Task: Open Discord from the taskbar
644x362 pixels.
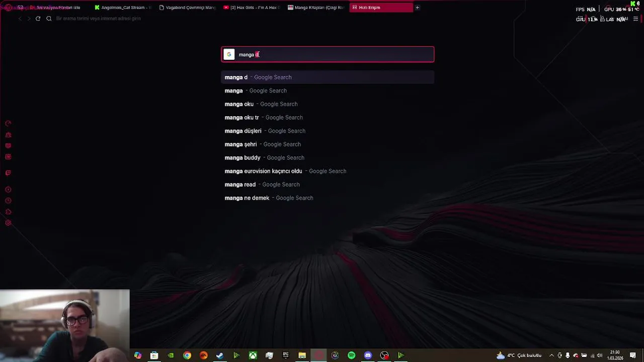Action: tap(368, 355)
